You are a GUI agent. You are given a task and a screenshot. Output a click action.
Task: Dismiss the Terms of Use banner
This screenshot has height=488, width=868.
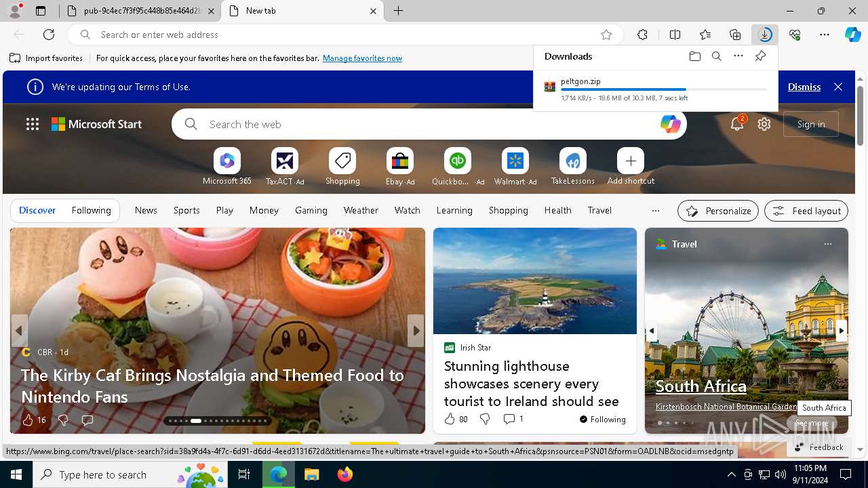coord(804,87)
